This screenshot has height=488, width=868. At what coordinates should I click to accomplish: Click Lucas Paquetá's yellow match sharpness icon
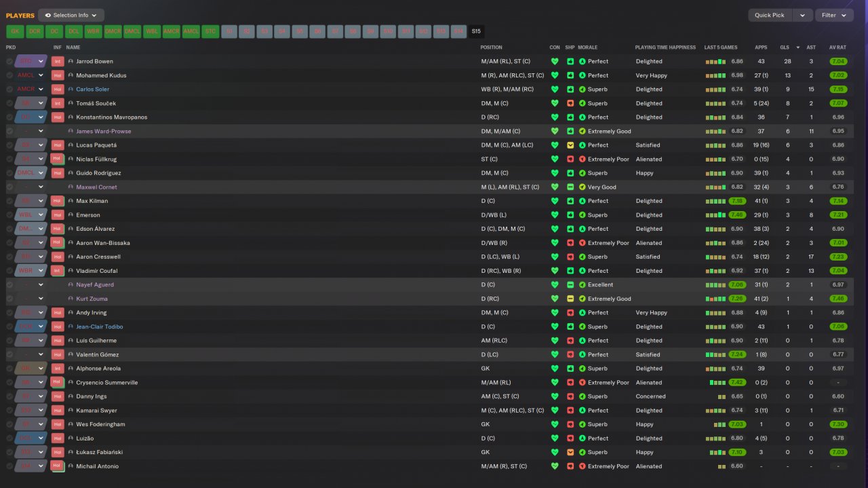[570, 145]
